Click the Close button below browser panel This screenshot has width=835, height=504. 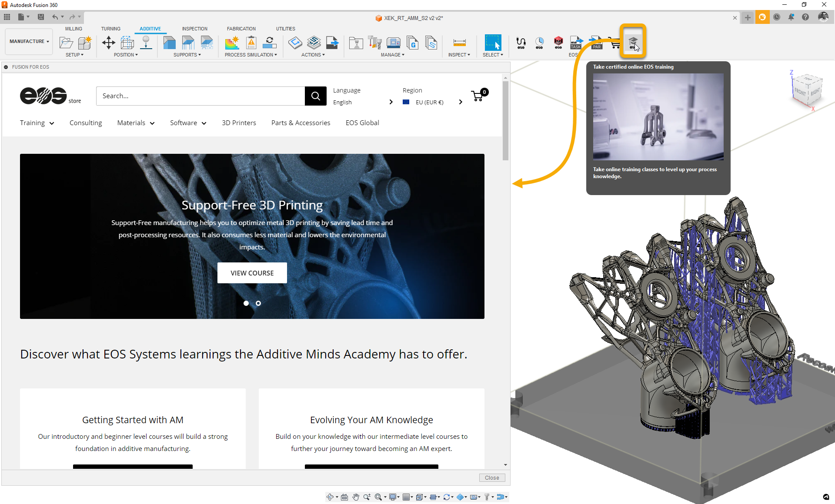(x=492, y=477)
